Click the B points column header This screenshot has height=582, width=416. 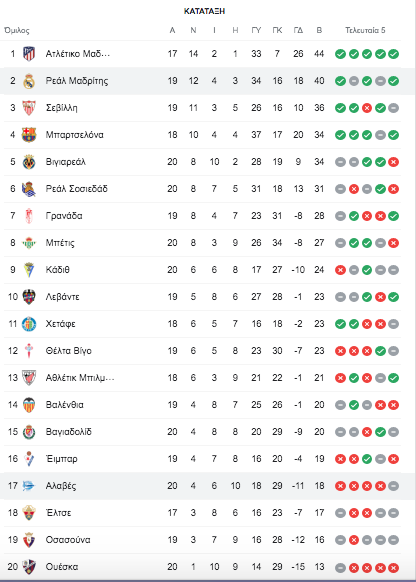click(319, 30)
